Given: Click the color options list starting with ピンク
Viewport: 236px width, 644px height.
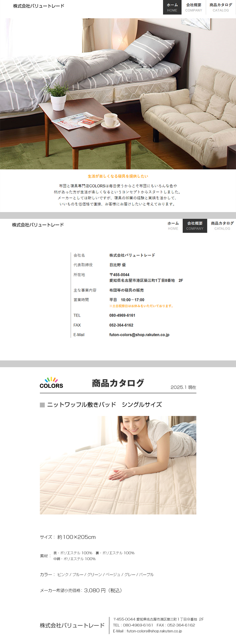Looking at the screenshot, I should (x=106, y=575).
